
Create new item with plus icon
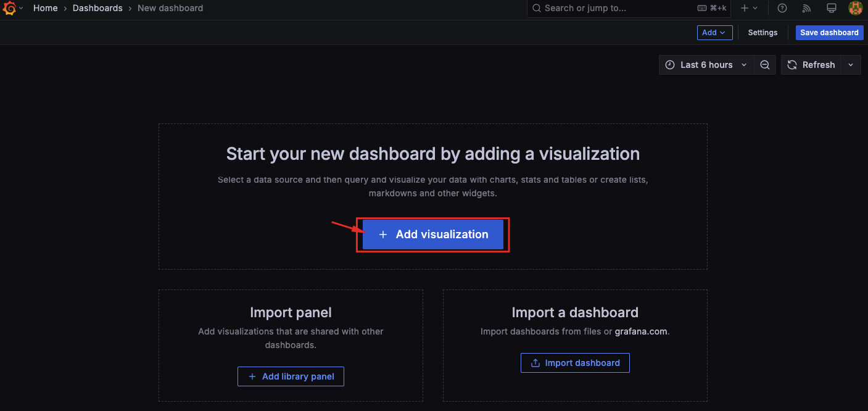(745, 8)
